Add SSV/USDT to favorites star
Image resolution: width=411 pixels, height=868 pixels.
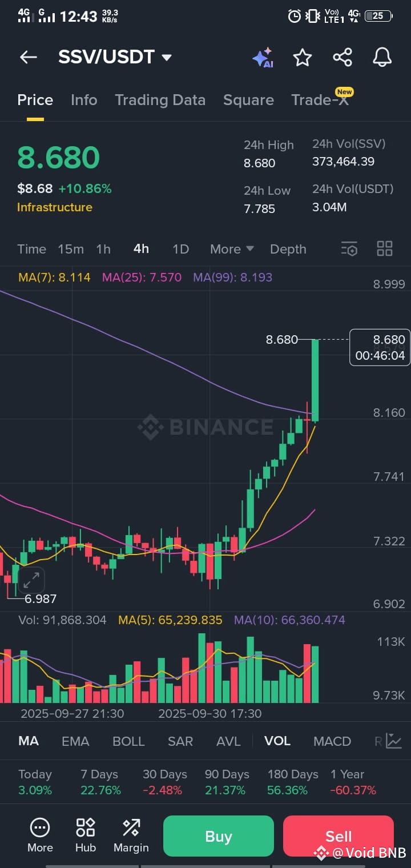[x=302, y=57]
